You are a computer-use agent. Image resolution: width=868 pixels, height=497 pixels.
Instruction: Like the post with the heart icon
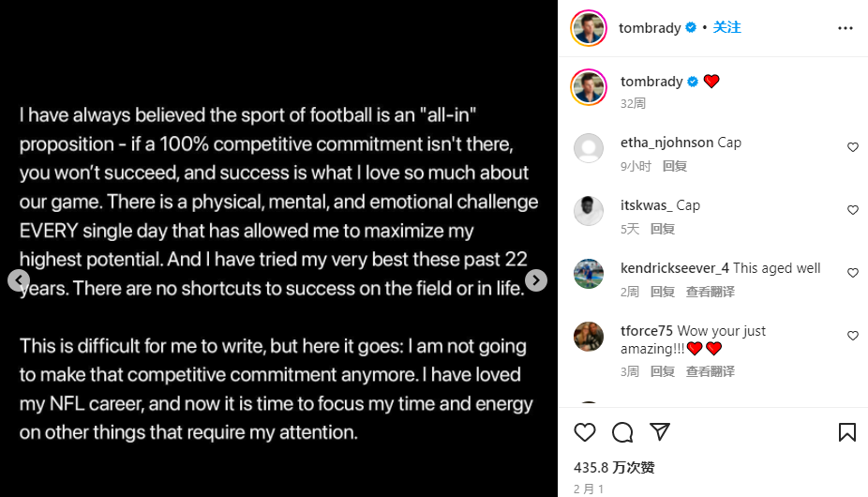click(x=585, y=432)
